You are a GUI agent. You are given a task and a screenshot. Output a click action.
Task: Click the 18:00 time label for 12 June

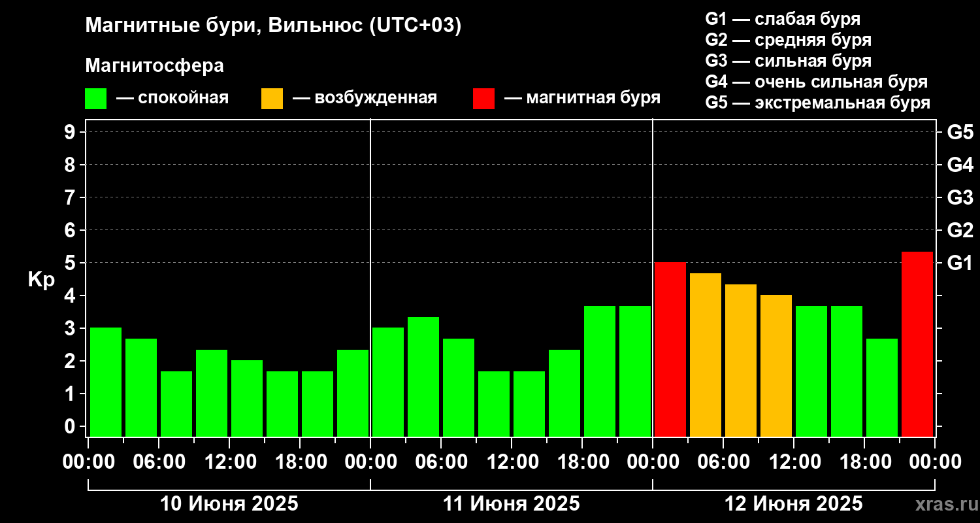[864, 462]
